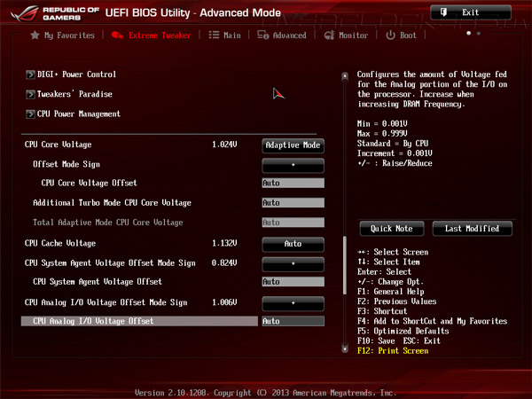Click the 1.024V core voltage reading
Screen dimensions: 532x399
click(x=224, y=145)
